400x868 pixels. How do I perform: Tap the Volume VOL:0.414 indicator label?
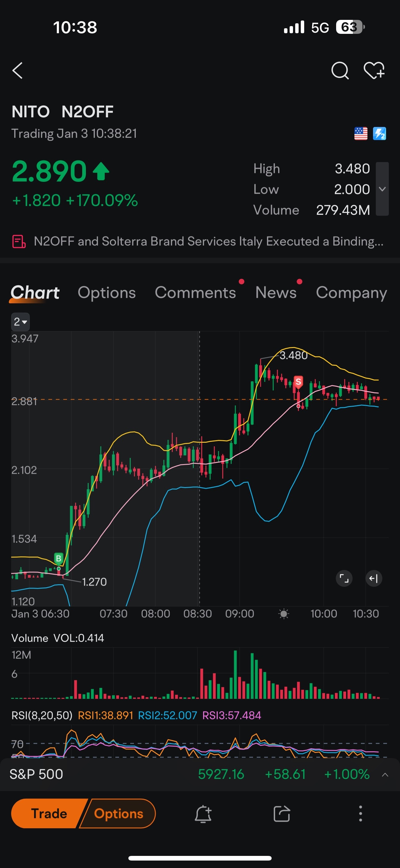pos(58,638)
